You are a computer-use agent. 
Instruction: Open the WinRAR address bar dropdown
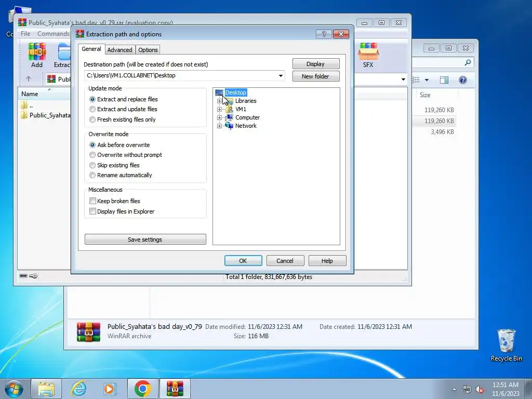point(403,79)
